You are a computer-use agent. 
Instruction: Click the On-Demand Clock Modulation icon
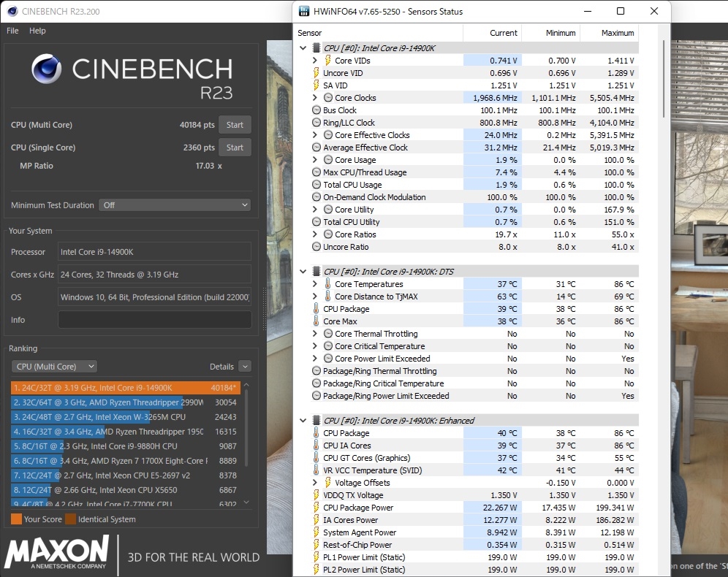(x=316, y=196)
